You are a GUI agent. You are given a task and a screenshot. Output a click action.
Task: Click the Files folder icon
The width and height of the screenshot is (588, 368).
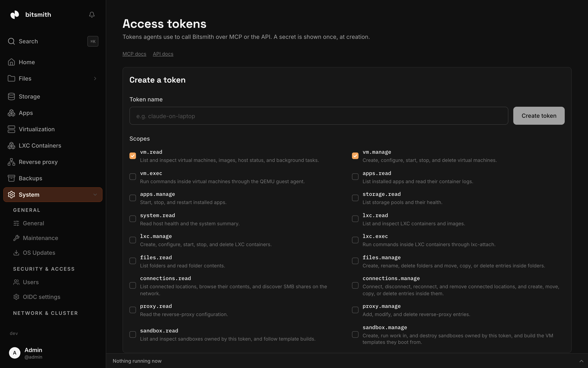(11, 78)
